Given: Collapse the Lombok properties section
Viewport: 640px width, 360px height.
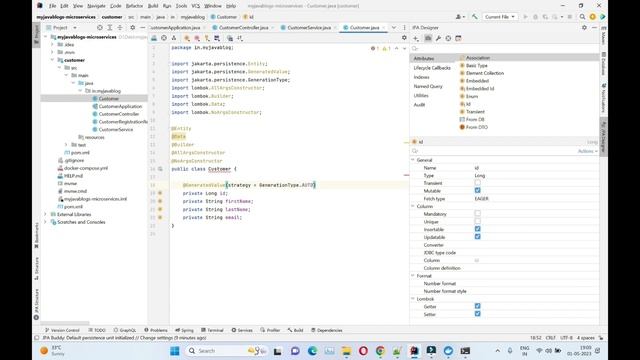Looking at the screenshot, I should [x=413, y=299].
